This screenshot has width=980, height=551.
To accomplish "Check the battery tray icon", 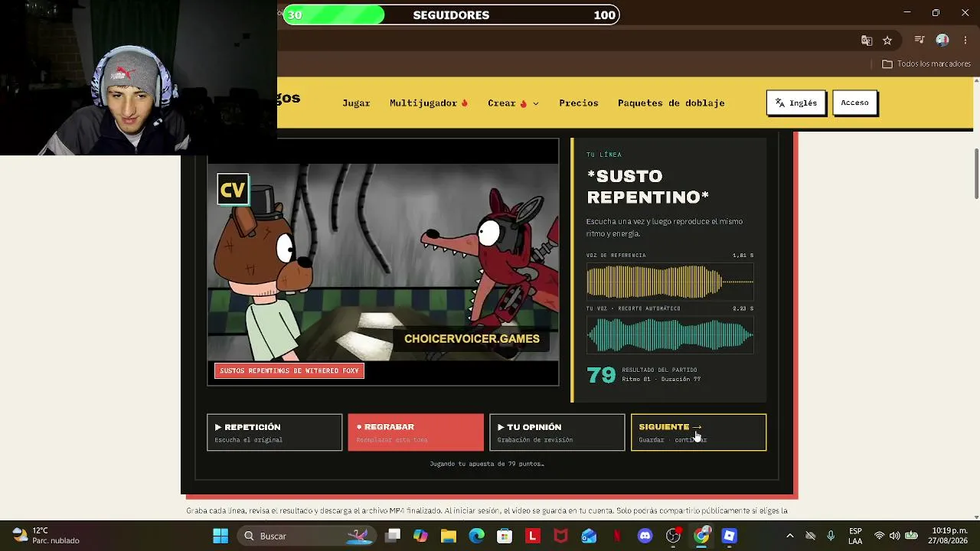I will [912, 536].
